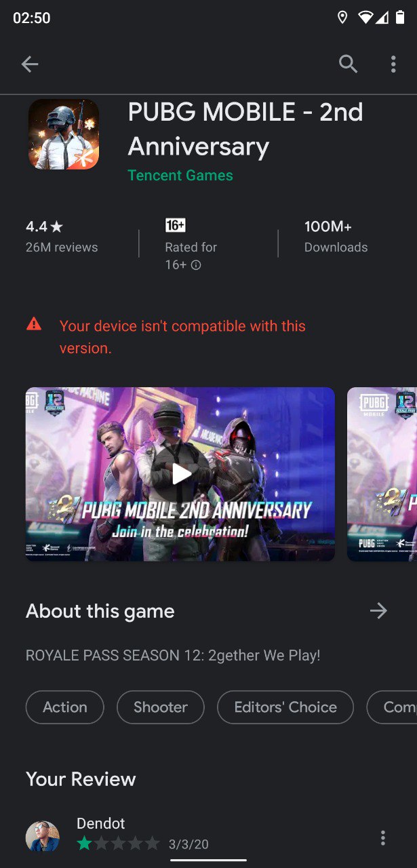Image resolution: width=417 pixels, height=868 pixels.
Task: View the second screenshot thumbnail
Action: coord(382,474)
